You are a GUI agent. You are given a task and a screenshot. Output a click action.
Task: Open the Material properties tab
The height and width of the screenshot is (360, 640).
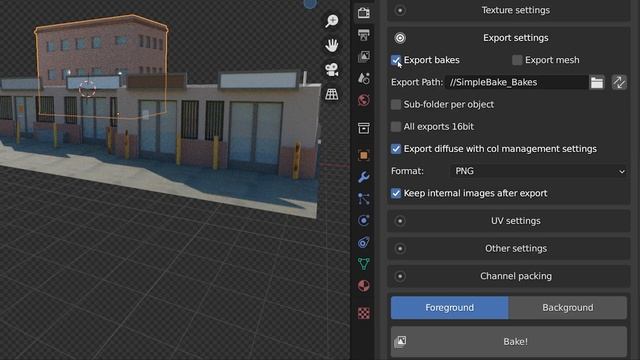pyautogui.click(x=364, y=285)
